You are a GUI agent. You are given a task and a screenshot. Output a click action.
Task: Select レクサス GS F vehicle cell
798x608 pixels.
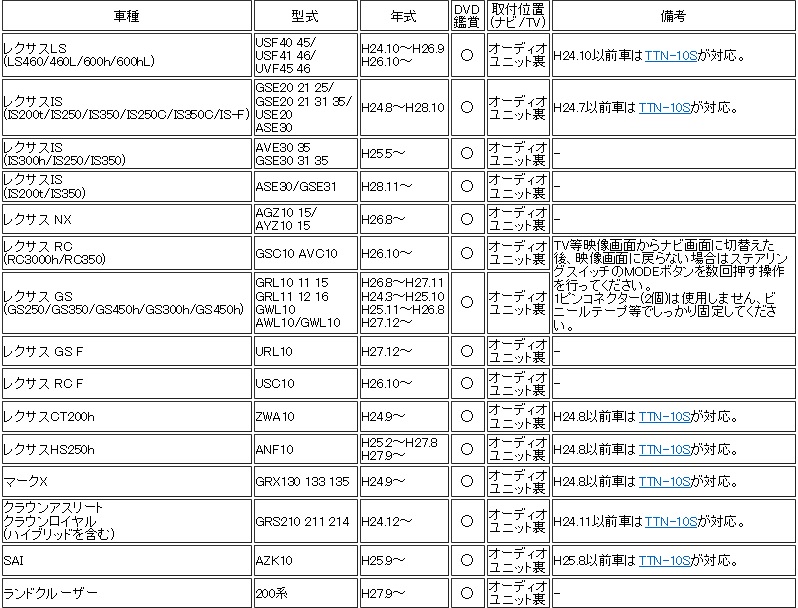click(127, 351)
